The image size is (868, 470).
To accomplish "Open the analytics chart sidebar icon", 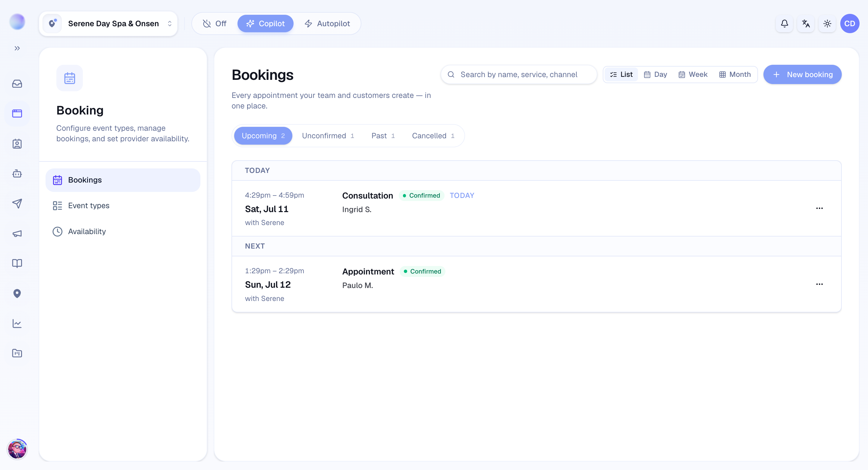I will coord(17,323).
